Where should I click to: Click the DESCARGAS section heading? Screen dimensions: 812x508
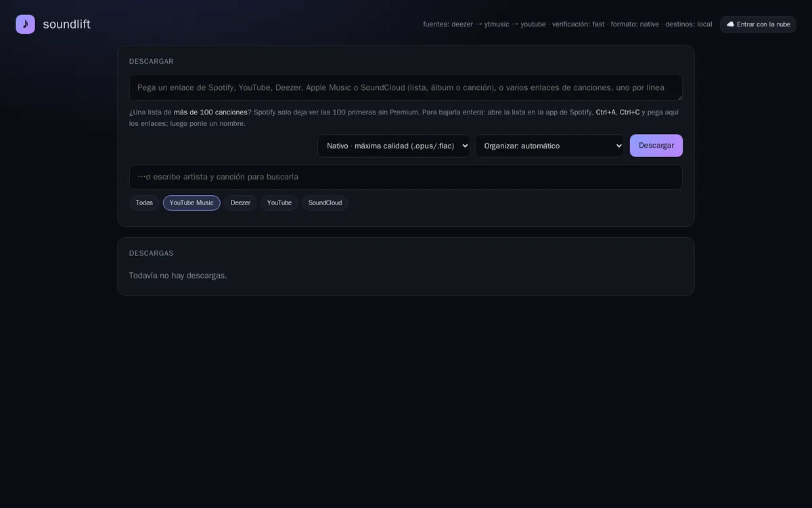coord(152,253)
